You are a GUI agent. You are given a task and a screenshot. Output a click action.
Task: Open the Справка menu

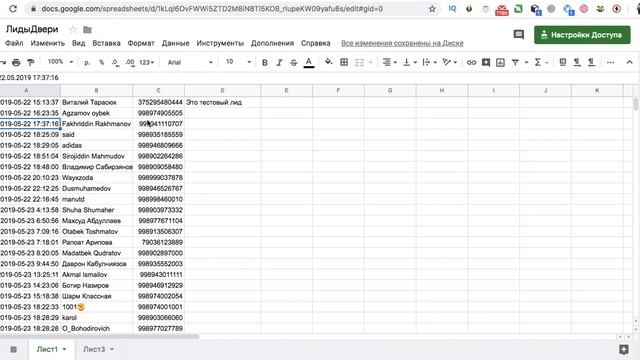(x=316, y=43)
